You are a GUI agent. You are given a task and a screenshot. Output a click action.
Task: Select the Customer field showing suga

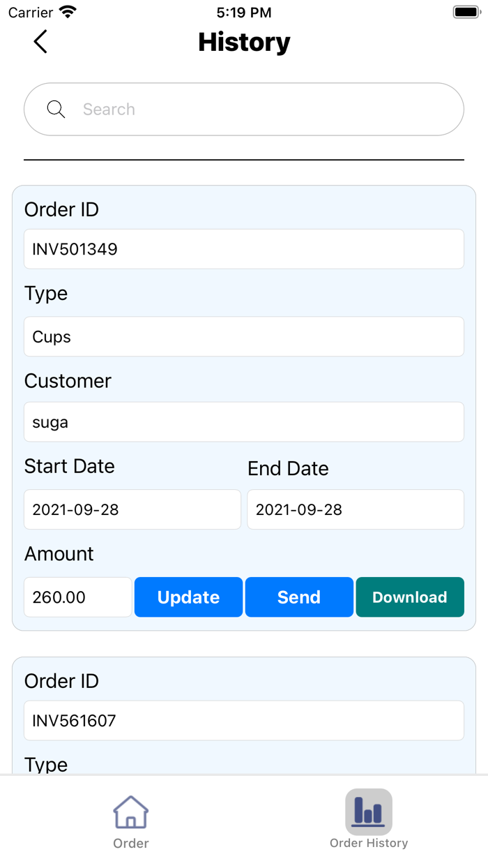tap(244, 421)
